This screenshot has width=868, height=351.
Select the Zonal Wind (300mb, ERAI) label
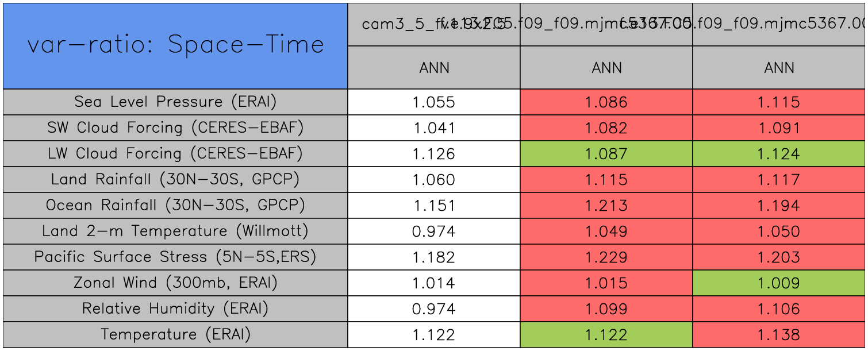175,283
